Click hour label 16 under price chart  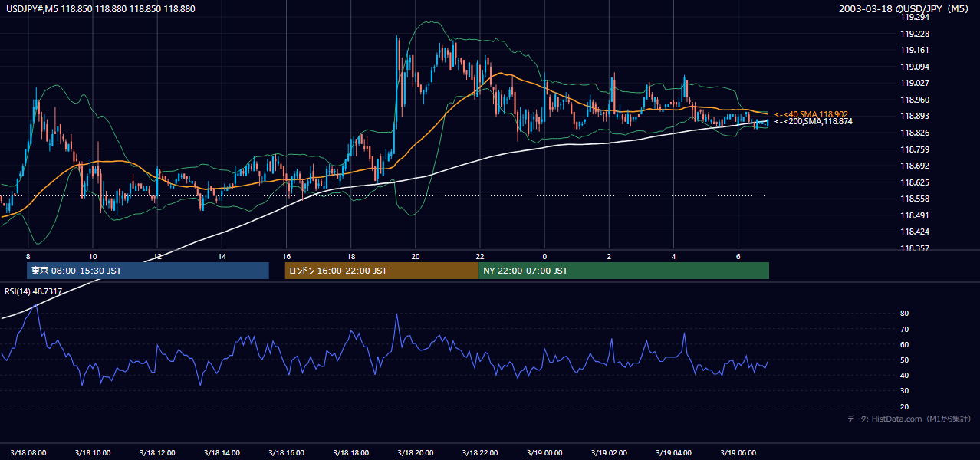click(x=286, y=255)
